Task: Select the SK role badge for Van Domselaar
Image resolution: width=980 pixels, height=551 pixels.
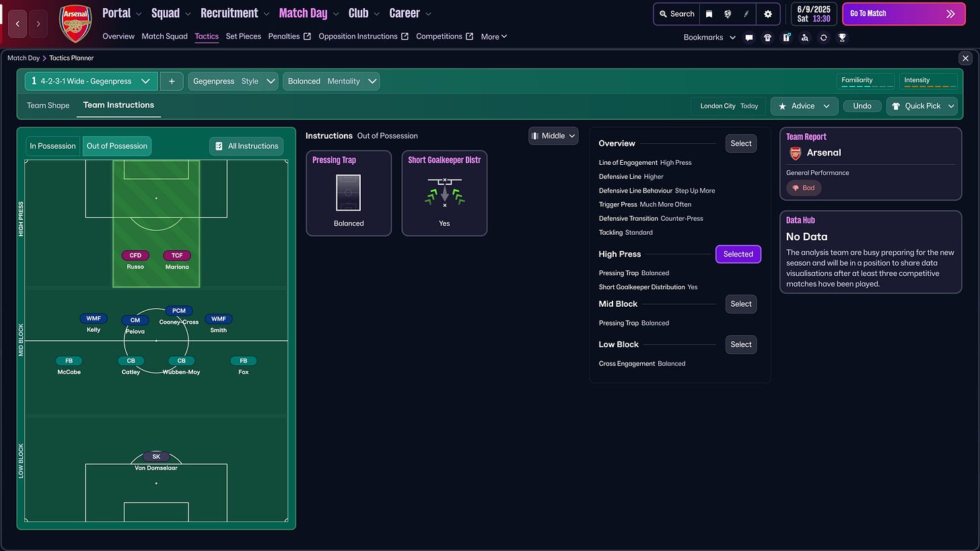Action: point(156,457)
